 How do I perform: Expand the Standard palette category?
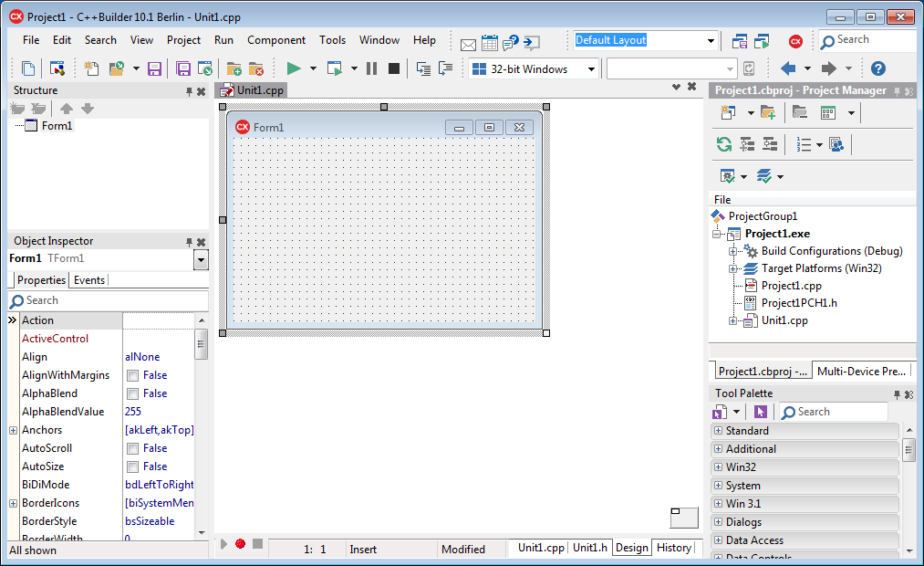point(718,430)
